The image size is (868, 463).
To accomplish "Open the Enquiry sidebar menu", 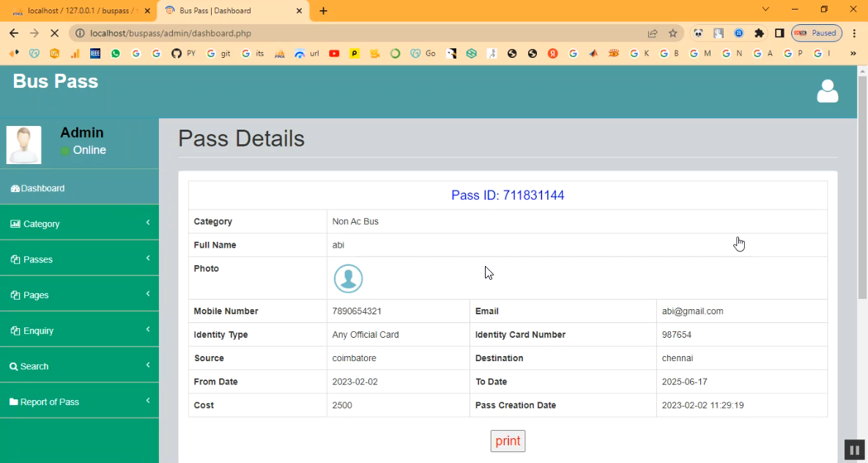I will [x=79, y=330].
